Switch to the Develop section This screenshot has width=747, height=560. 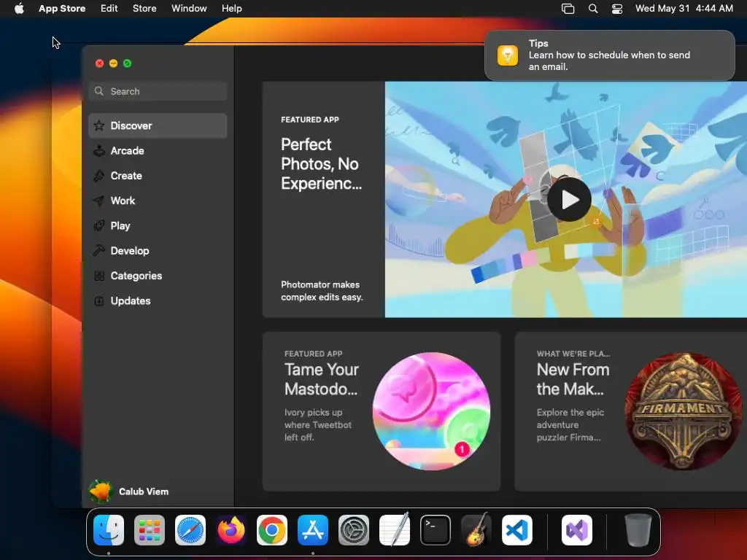(x=158, y=251)
